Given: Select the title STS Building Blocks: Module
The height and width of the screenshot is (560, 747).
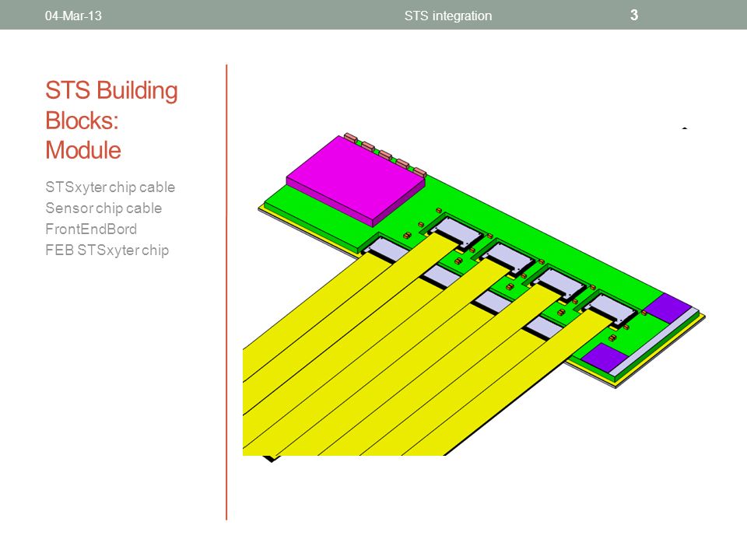Looking at the screenshot, I should pos(111,120).
